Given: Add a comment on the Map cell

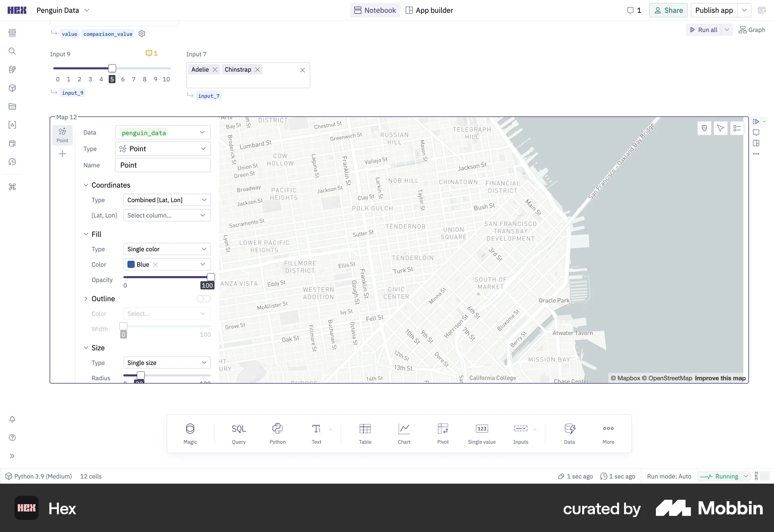Looking at the screenshot, I should tap(757, 132).
